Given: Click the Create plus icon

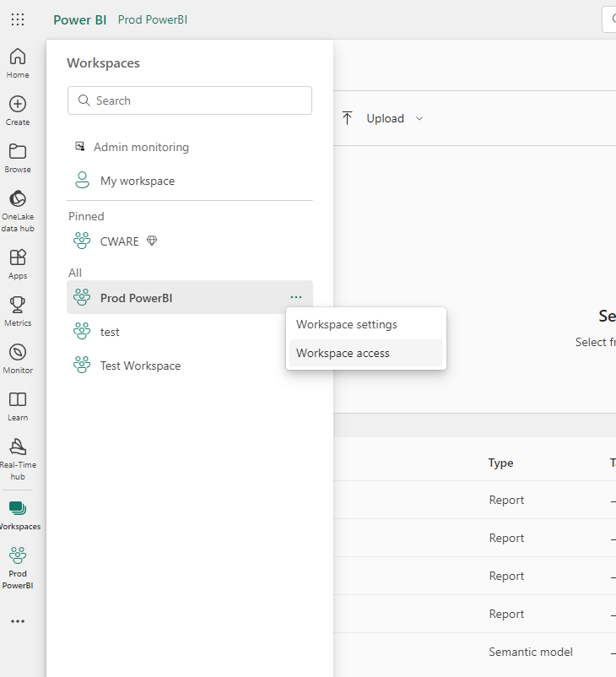Looking at the screenshot, I should pyautogui.click(x=18, y=111).
